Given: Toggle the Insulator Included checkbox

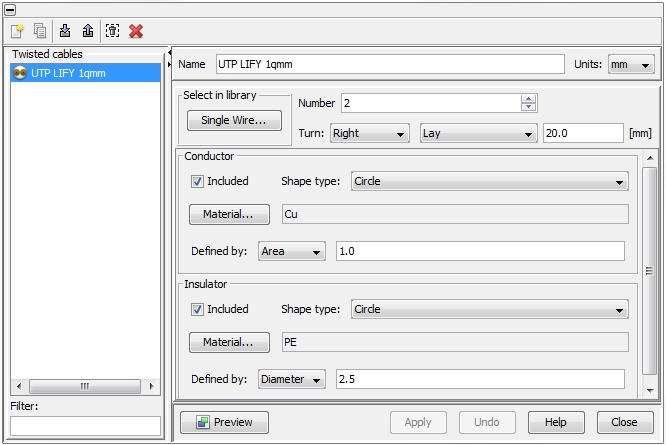Looking at the screenshot, I should [197, 309].
